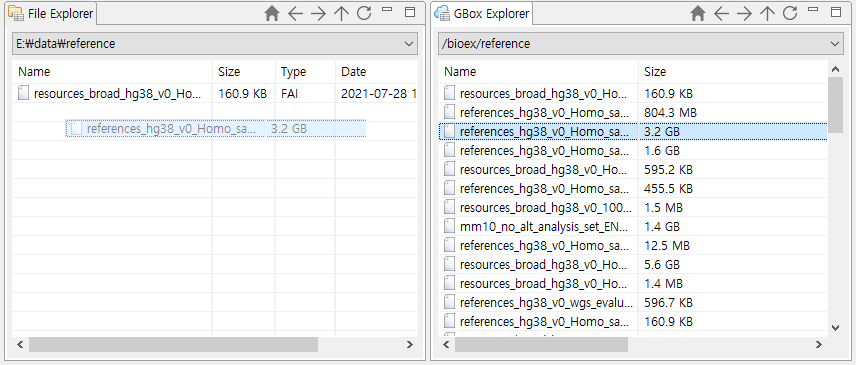The height and width of the screenshot is (365, 856).
Task: Select the 12.5 MB file in GBox Explorer
Action: (x=633, y=246)
